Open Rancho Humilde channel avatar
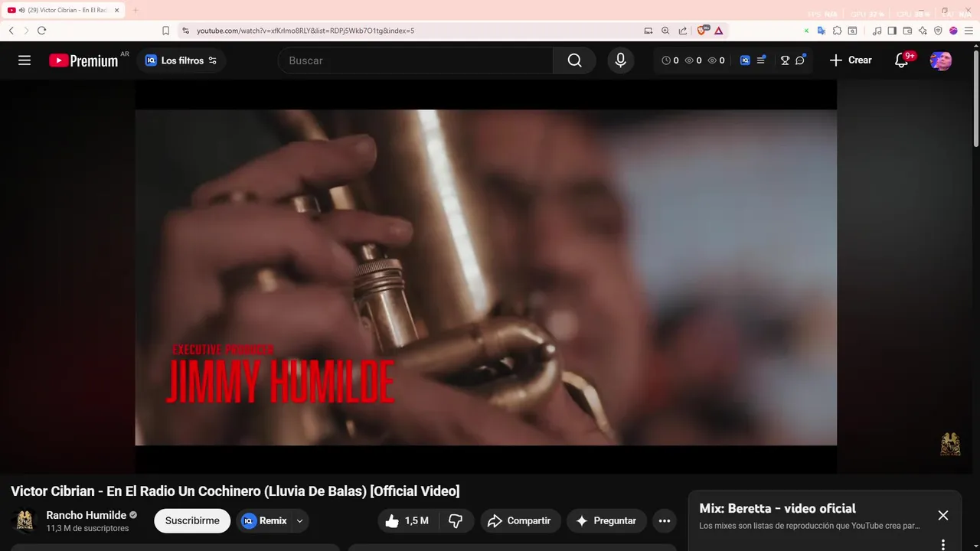Screen dimensions: 980x551 click(24, 521)
